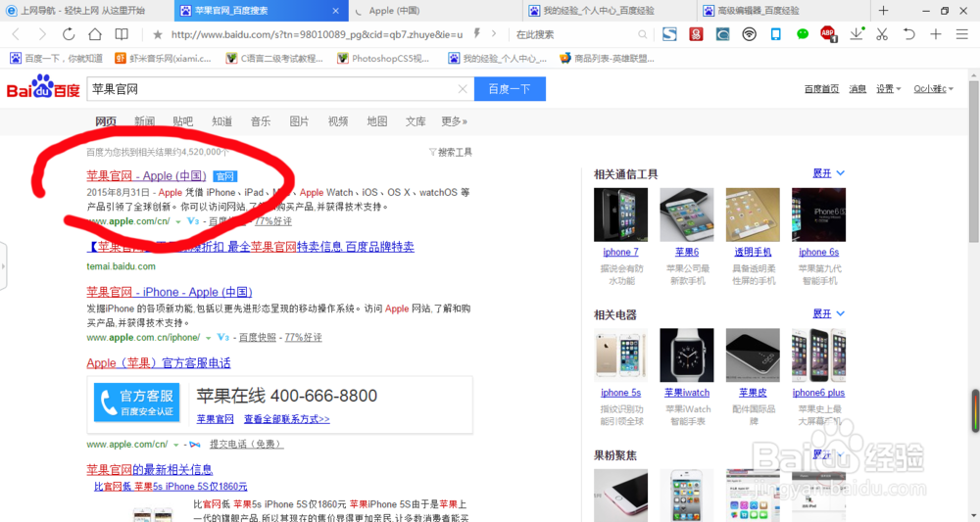Expand the 更多» categories menu

tap(455, 121)
